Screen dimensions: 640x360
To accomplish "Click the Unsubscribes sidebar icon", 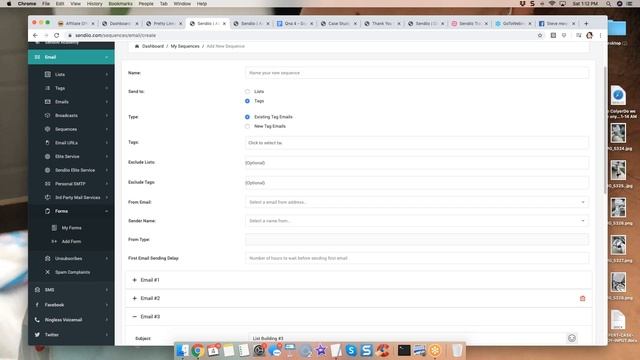I will coord(47,258).
